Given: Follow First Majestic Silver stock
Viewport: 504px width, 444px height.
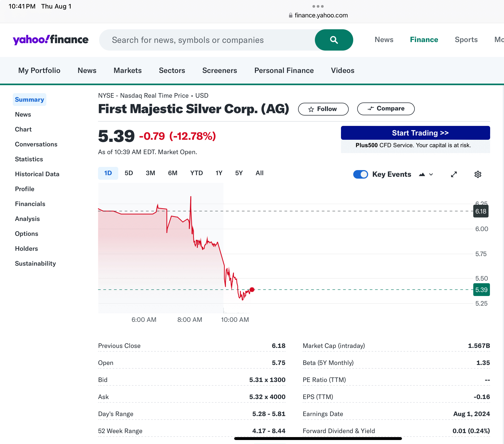Looking at the screenshot, I should click(x=323, y=109).
